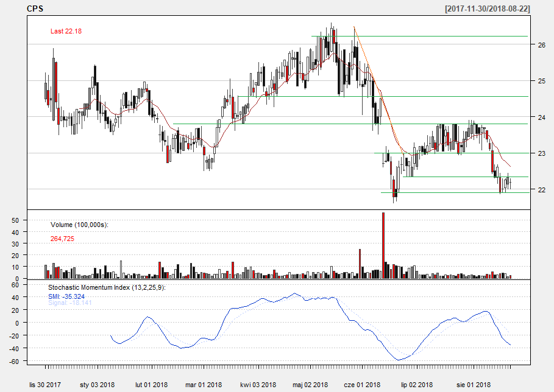554x392 pixels.
Task: Click the date label 'lip 02 2018'
Action: click(x=417, y=385)
